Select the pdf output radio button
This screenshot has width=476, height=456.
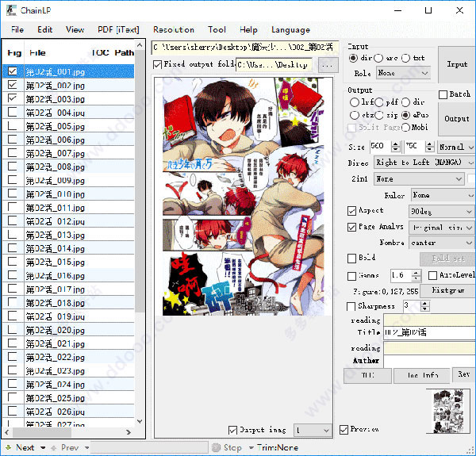pyautogui.click(x=379, y=102)
